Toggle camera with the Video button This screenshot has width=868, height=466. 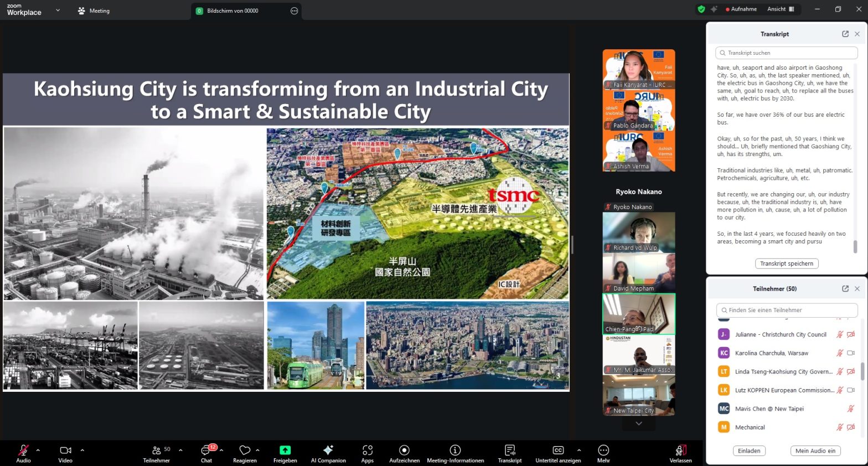(x=65, y=451)
